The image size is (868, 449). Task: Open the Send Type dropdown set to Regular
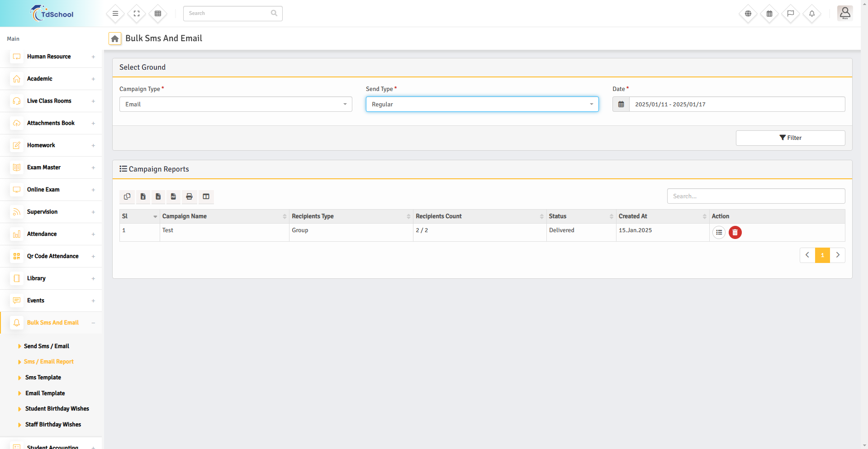[x=482, y=104]
